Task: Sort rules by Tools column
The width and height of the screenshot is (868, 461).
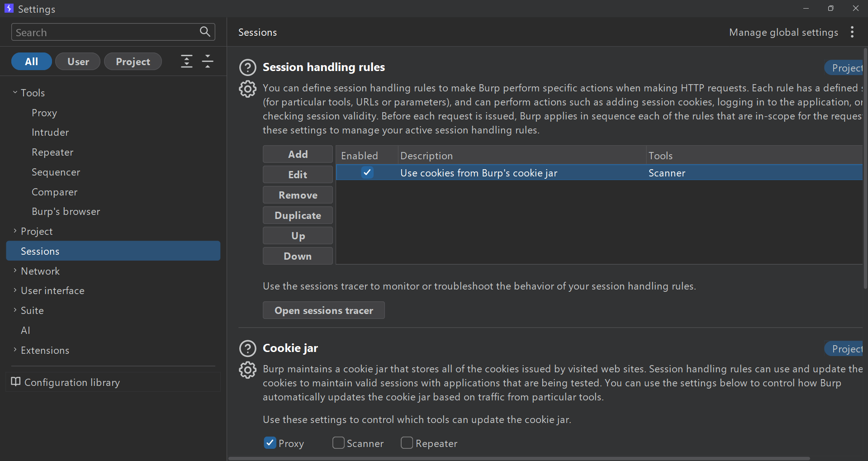Action: tap(754, 156)
